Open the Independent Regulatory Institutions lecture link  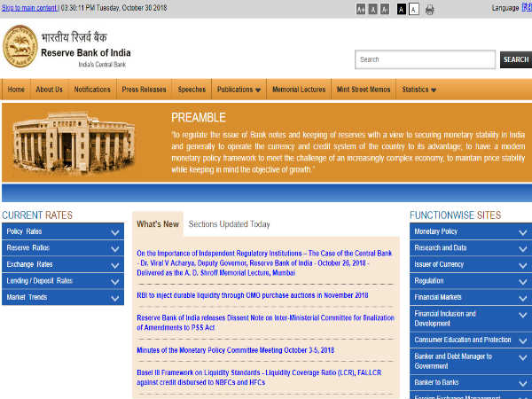[264, 263]
